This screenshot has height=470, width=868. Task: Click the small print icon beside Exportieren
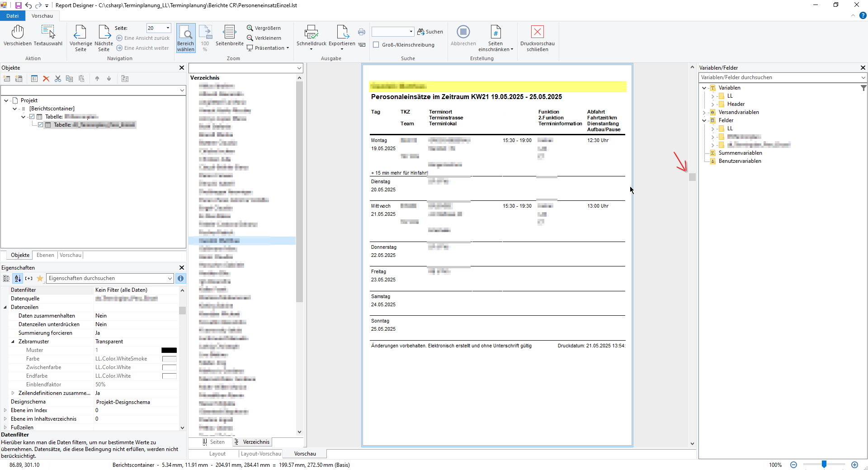point(362,32)
